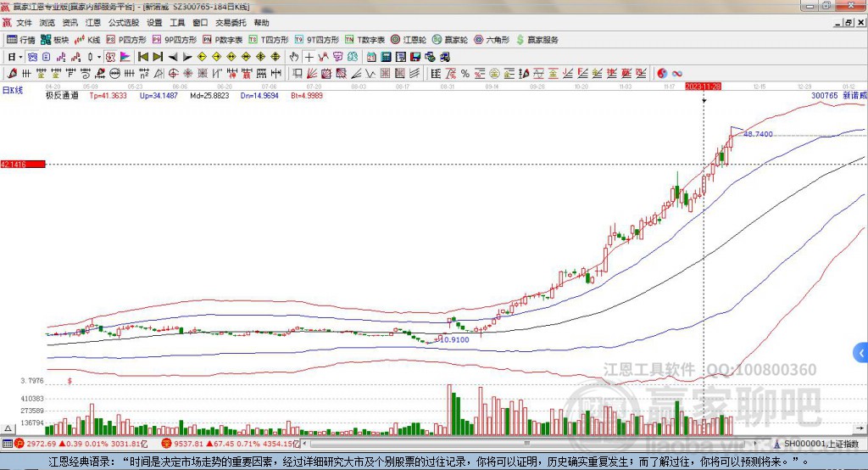Open 赢家服务 dollar-sign service
Screen dimensions: 868x470
pyautogui.click(x=537, y=40)
